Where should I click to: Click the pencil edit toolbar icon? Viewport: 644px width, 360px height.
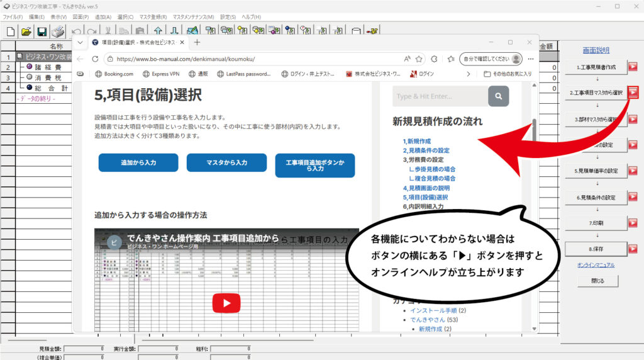(x=192, y=30)
